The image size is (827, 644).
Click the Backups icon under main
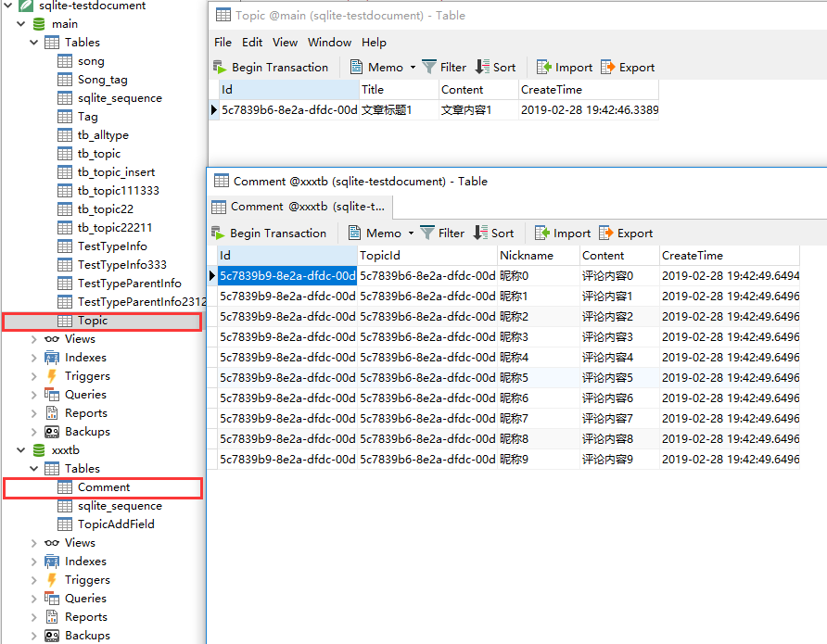pos(52,432)
